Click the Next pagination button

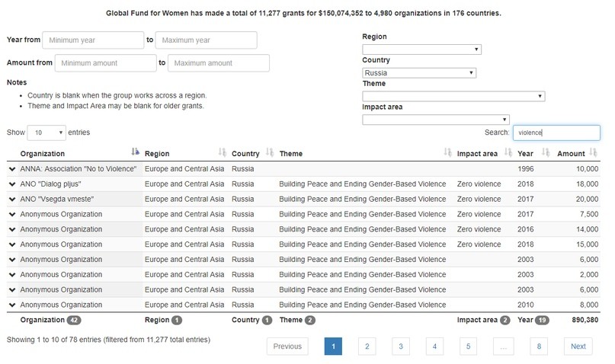[x=578, y=346]
